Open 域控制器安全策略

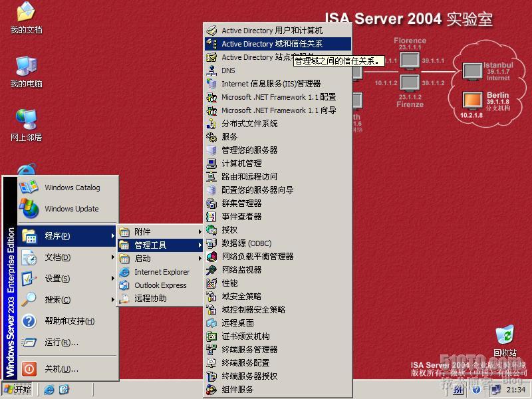click(x=278, y=310)
